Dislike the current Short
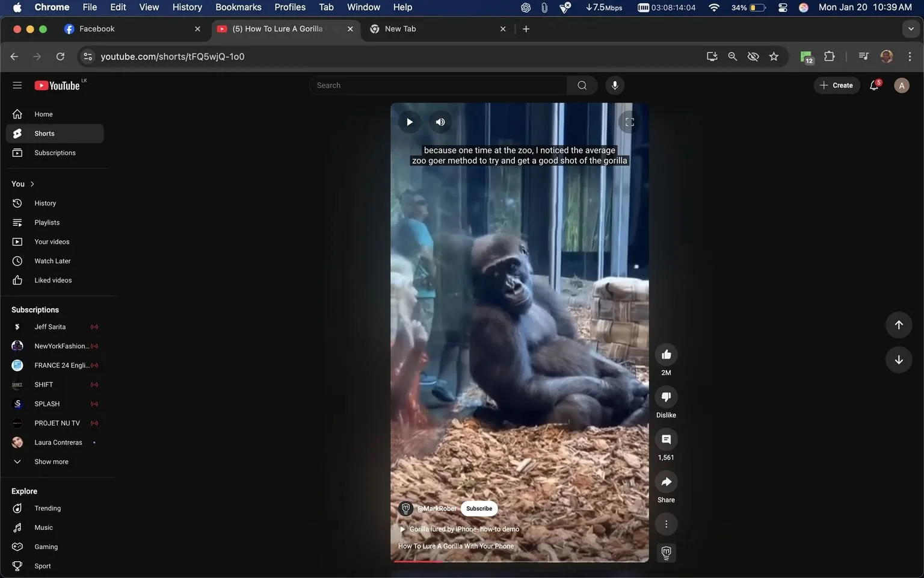This screenshot has height=578, width=924. tap(666, 397)
